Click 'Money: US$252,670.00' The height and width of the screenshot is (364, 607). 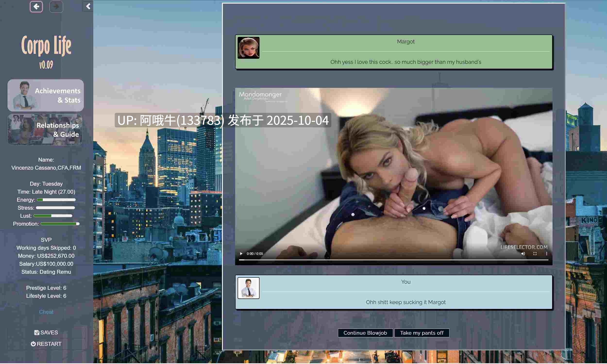(x=46, y=256)
